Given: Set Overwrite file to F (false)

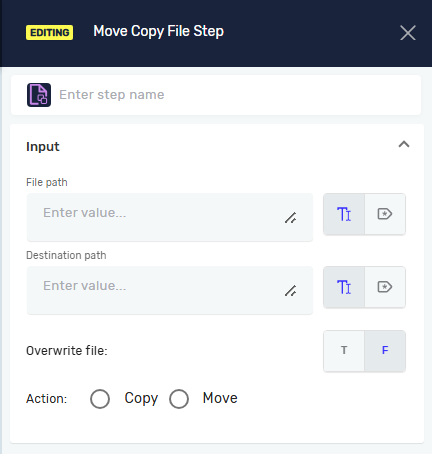Looking at the screenshot, I should pos(385,351).
